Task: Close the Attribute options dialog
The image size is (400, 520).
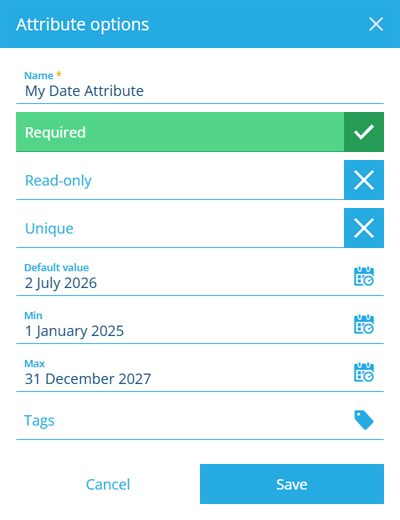Action: [376, 24]
